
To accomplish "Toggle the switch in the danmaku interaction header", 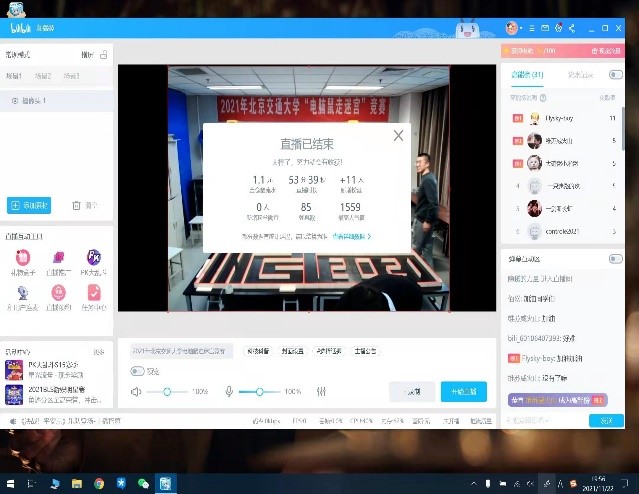I will [615, 259].
